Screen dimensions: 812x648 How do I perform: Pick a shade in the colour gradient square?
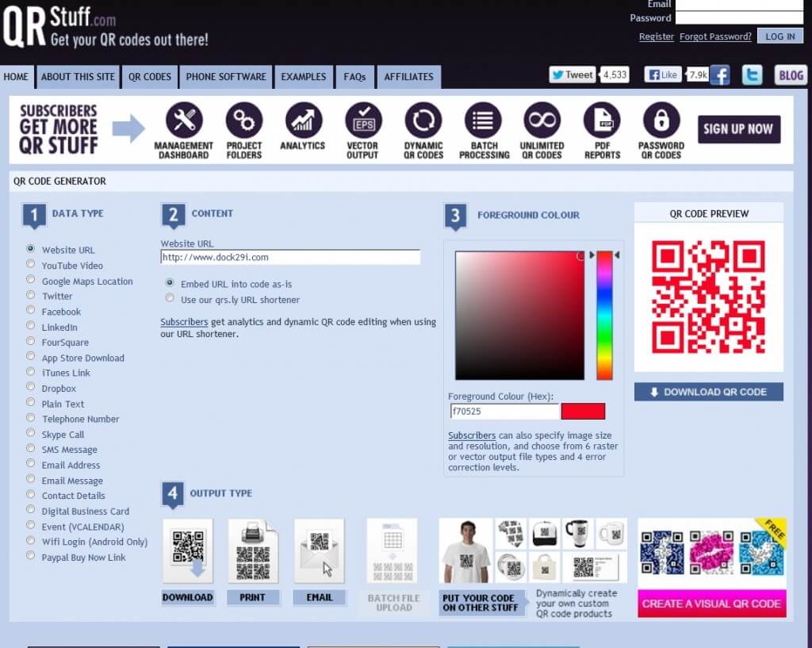519,316
